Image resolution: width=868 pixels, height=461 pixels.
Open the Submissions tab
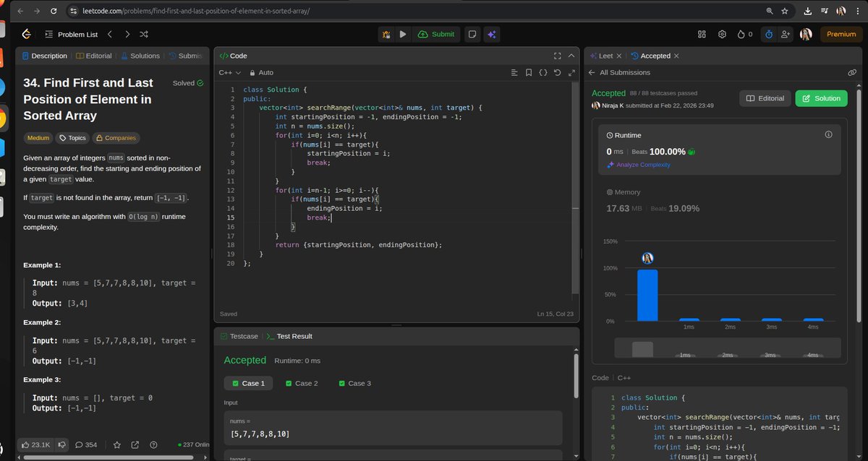pyautogui.click(x=186, y=56)
